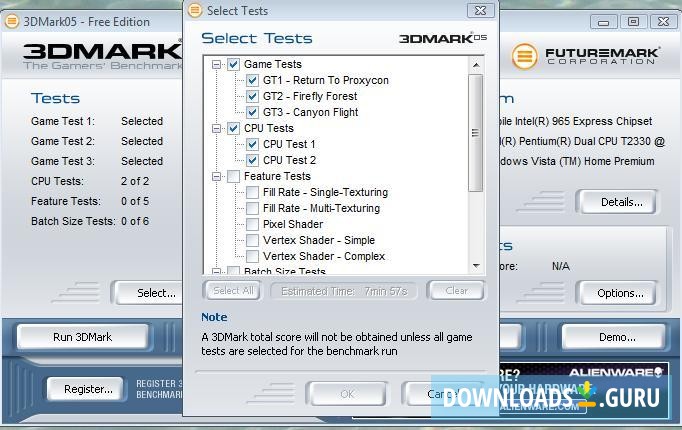Click the Demo... button
Screen dimensions: 682x430
[614, 337]
